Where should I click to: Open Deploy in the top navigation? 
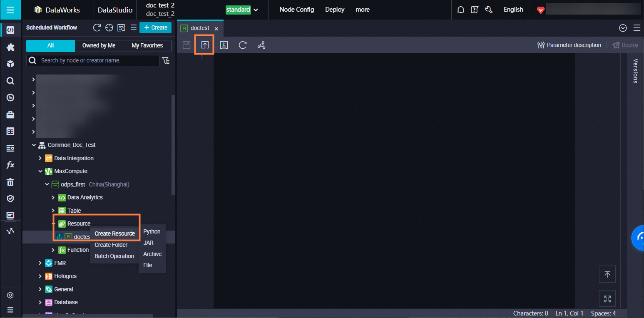click(x=335, y=10)
